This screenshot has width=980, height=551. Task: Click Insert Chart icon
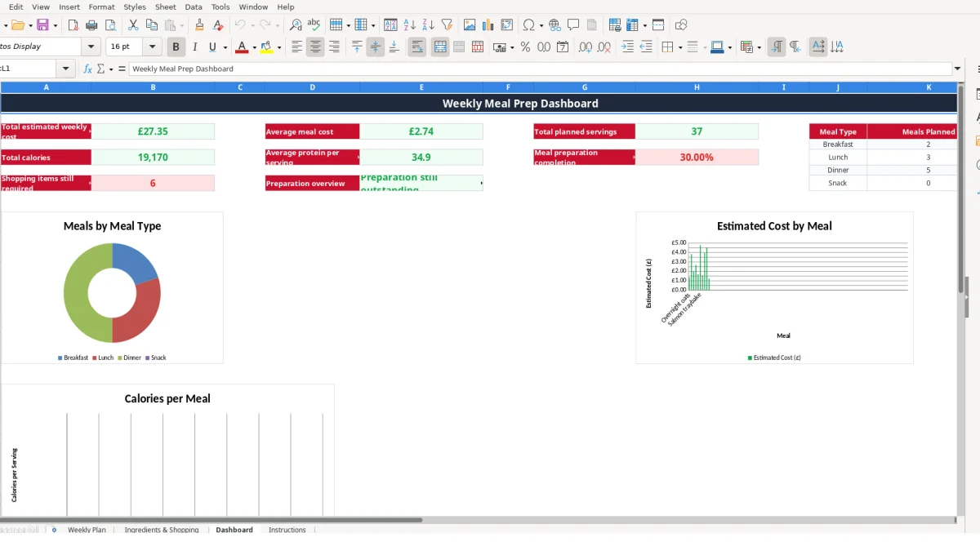(488, 25)
